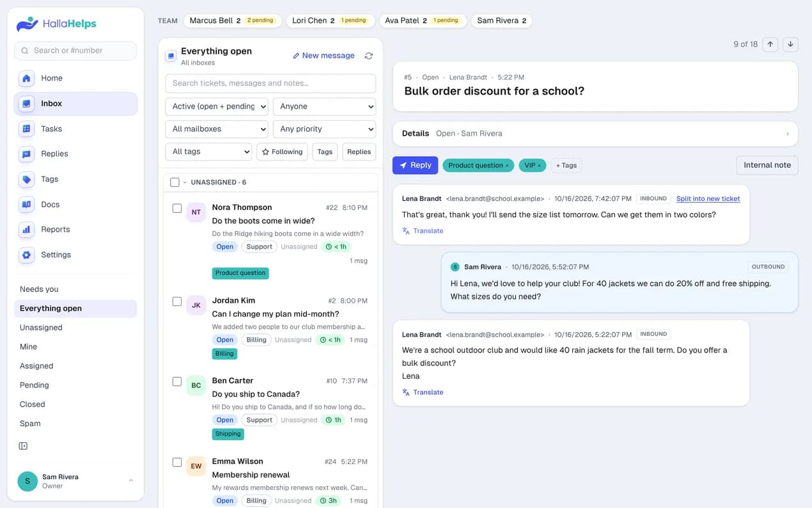Open the Active (open + pending) status dropdown
The image size is (812, 508).
217,106
